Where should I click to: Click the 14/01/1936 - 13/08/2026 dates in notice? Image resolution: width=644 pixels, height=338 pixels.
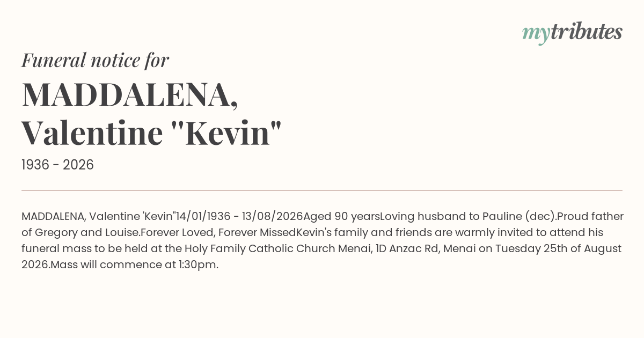click(x=239, y=217)
